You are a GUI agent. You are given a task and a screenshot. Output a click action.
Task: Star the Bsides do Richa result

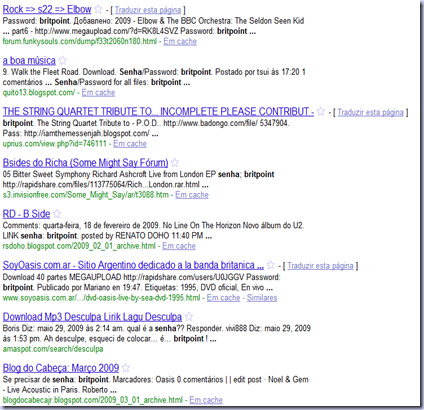point(175,163)
